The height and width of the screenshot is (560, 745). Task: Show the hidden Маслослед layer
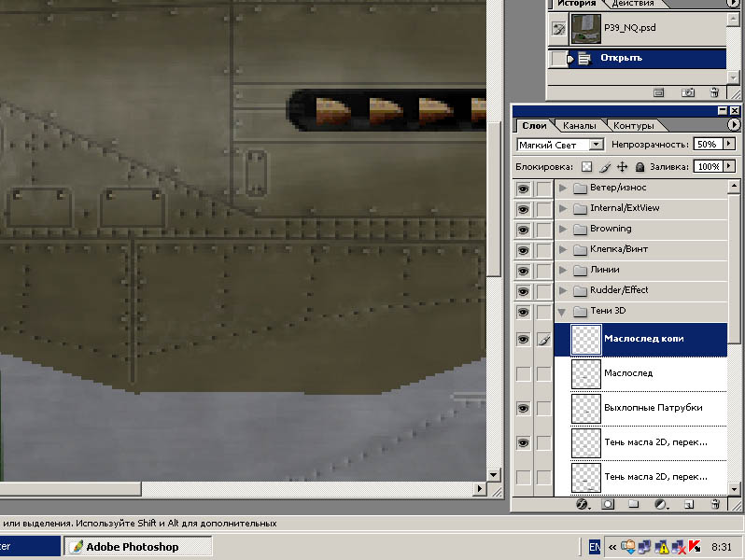click(x=523, y=373)
